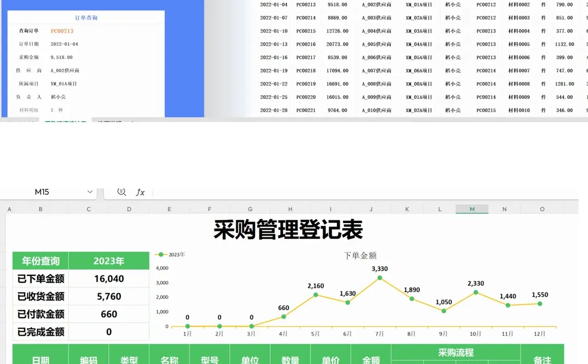This screenshot has height=364, width=588.
Task: Click the magnifier icon beside the formula bar
Action: coord(121,192)
